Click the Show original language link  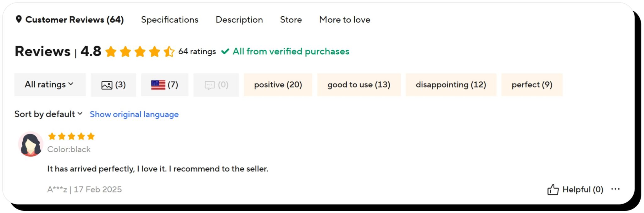(x=134, y=114)
